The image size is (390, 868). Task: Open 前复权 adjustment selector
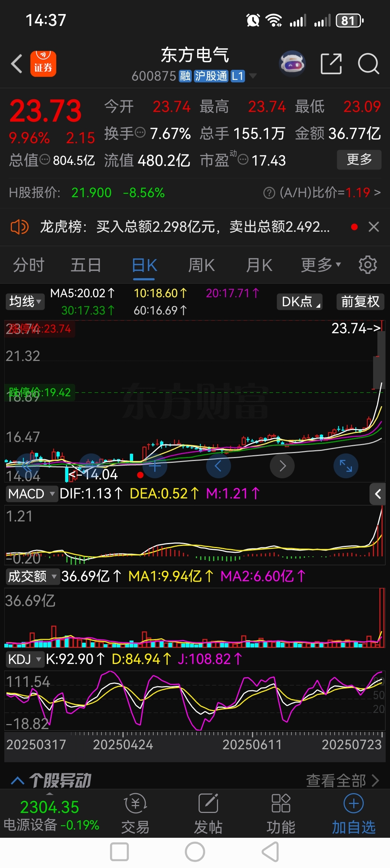pyautogui.click(x=360, y=302)
